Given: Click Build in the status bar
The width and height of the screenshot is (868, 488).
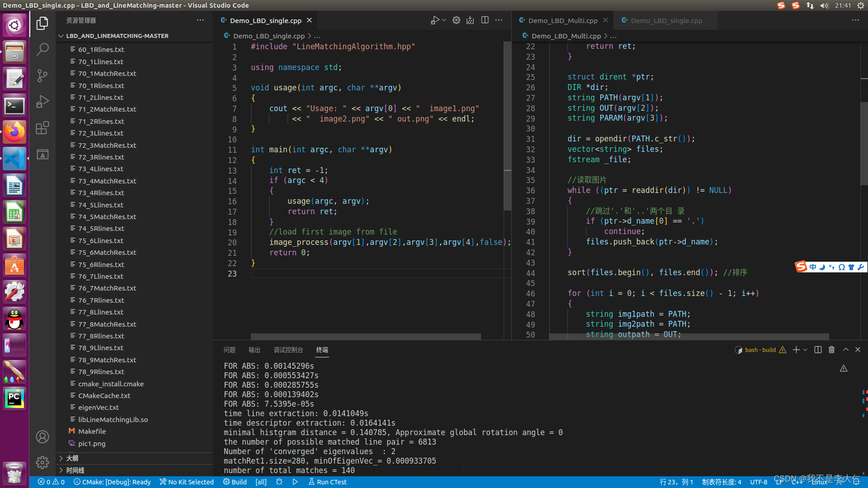Looking at the screenshot, I should point(235,482).
